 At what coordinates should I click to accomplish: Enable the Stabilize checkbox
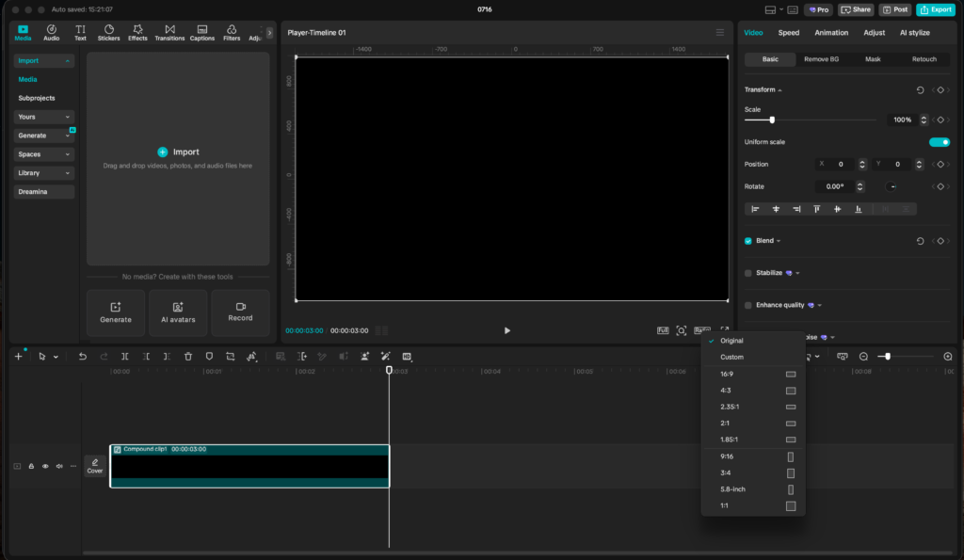[x=748, y=273]
